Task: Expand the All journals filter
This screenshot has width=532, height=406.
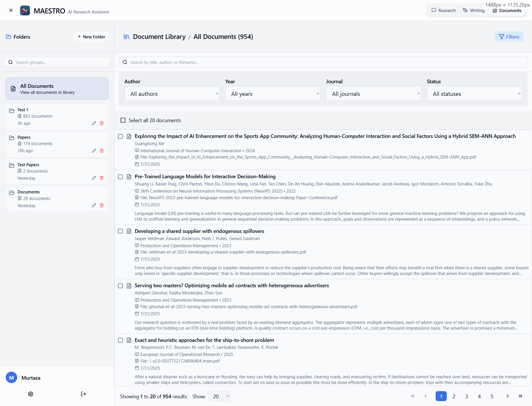Action: click(x=373, y=94)
